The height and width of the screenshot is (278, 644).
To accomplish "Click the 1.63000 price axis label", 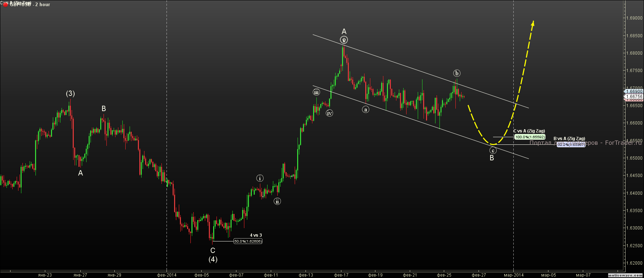I will coord(635,228).
